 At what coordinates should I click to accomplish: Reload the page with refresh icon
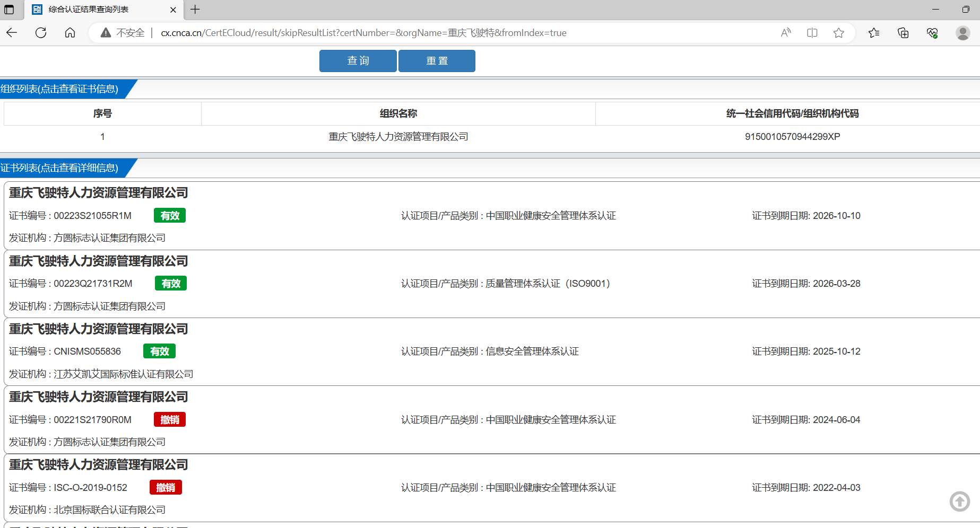tap(41, 33)
